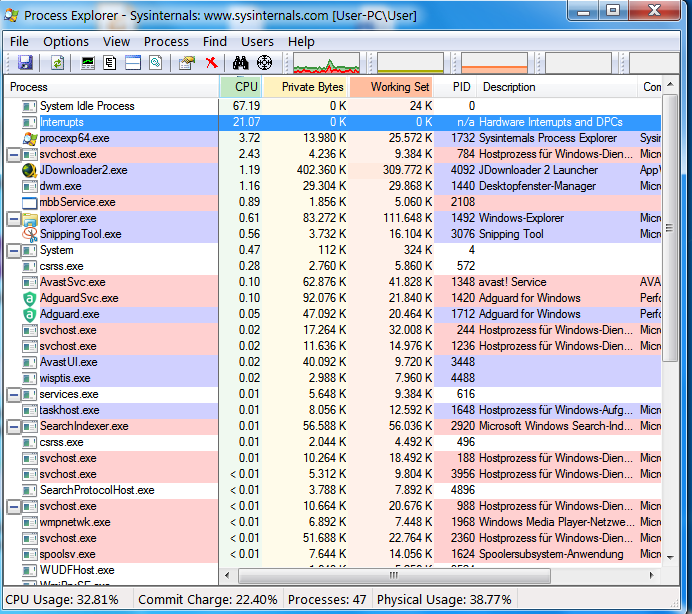This screenshot has height=614, width=692.
Task: Click horizontal scrollbar left arrow
Action: pos(227,575)
